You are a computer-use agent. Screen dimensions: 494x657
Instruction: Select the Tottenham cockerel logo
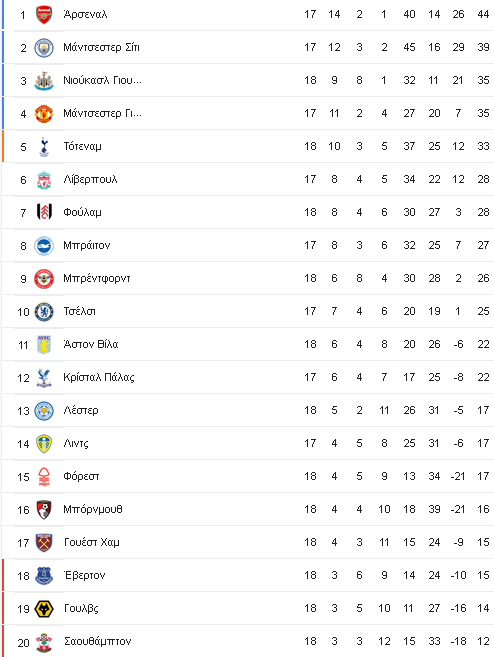coord(44,147)
